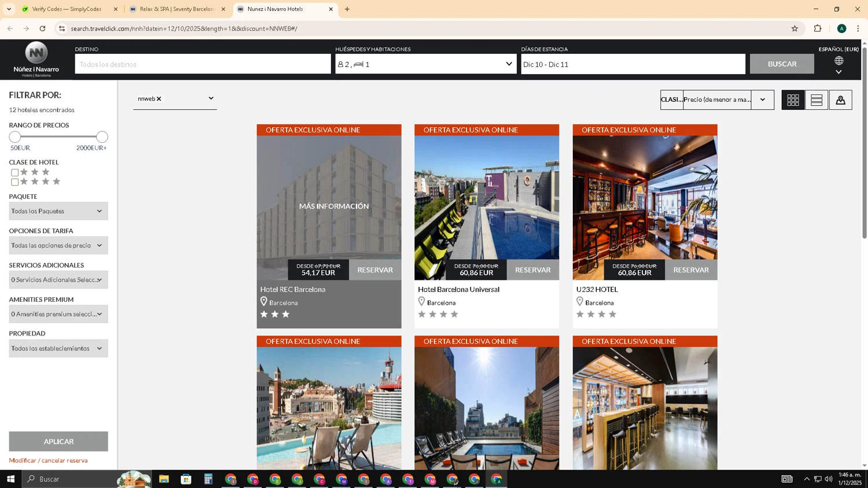This screenshot has height=488, width=868.
Task: Click volume icon in system tray
Action: point(829,479)
